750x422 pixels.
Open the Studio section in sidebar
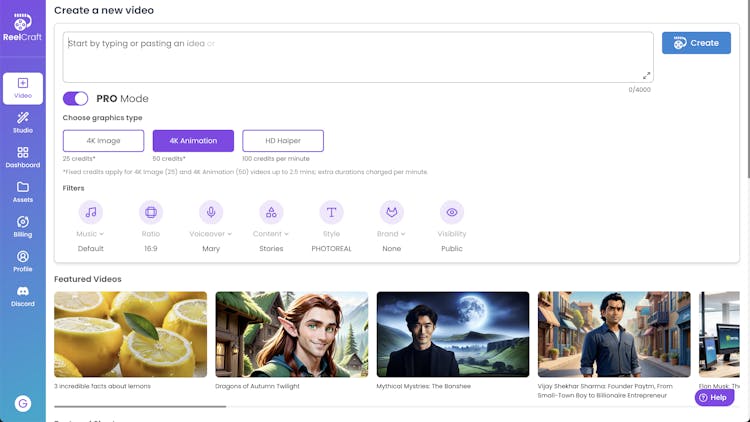[x=22, y=123]
